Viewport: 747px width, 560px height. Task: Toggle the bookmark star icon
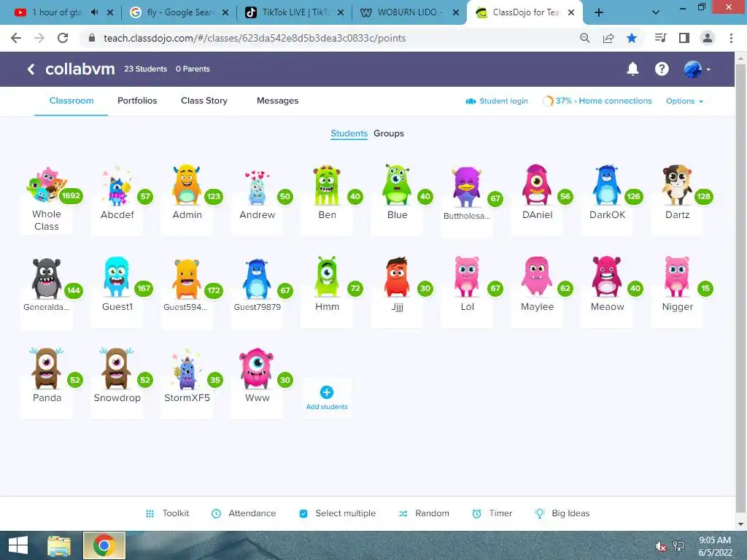pyautogui.click(x=632, y=38)
